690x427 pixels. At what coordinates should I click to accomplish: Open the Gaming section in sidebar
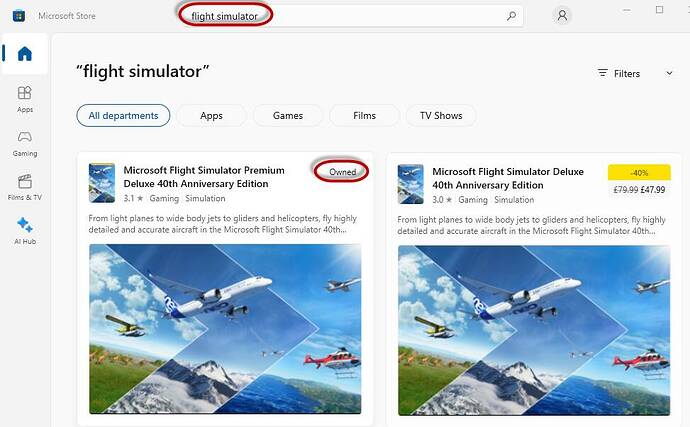(25, 144)
